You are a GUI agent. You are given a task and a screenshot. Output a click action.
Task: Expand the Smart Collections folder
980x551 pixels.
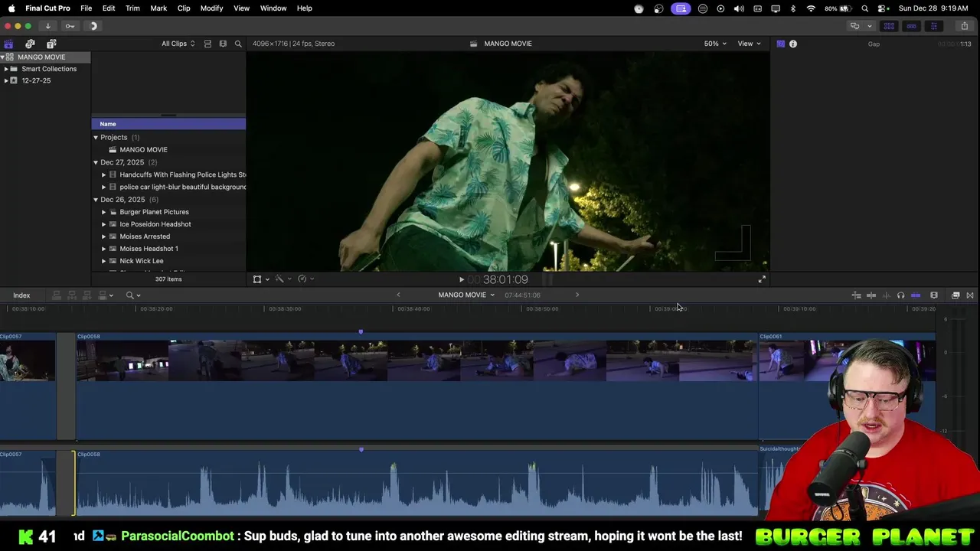pos(6,69)
